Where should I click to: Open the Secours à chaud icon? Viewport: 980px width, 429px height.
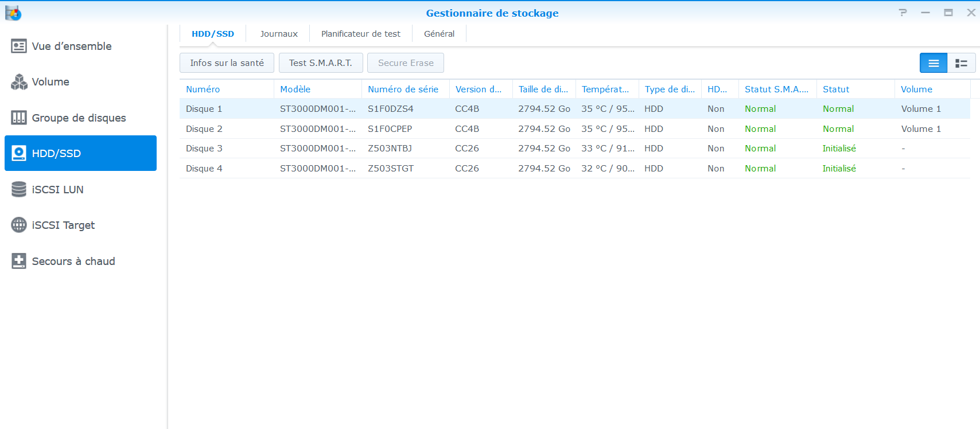(x=19, y=261)
